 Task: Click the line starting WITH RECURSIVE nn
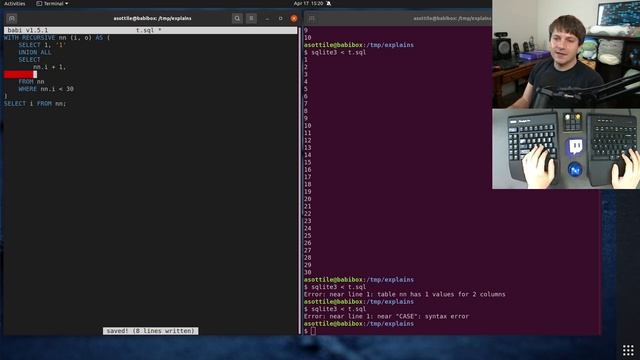pyautogui.click(x=57, y=38)
